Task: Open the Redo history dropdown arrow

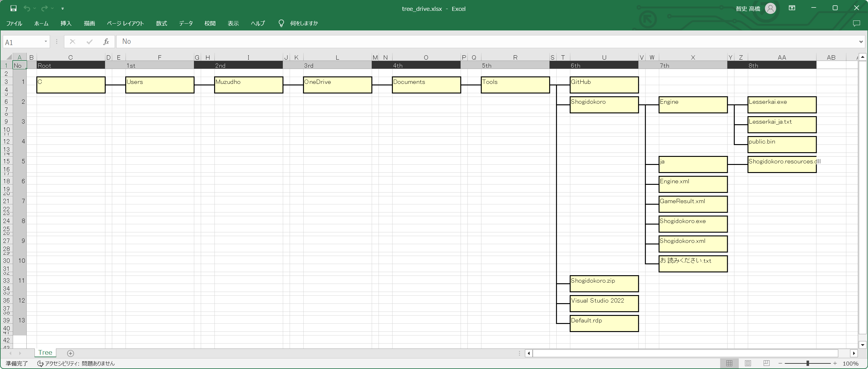Action: (x=52, y=8)
